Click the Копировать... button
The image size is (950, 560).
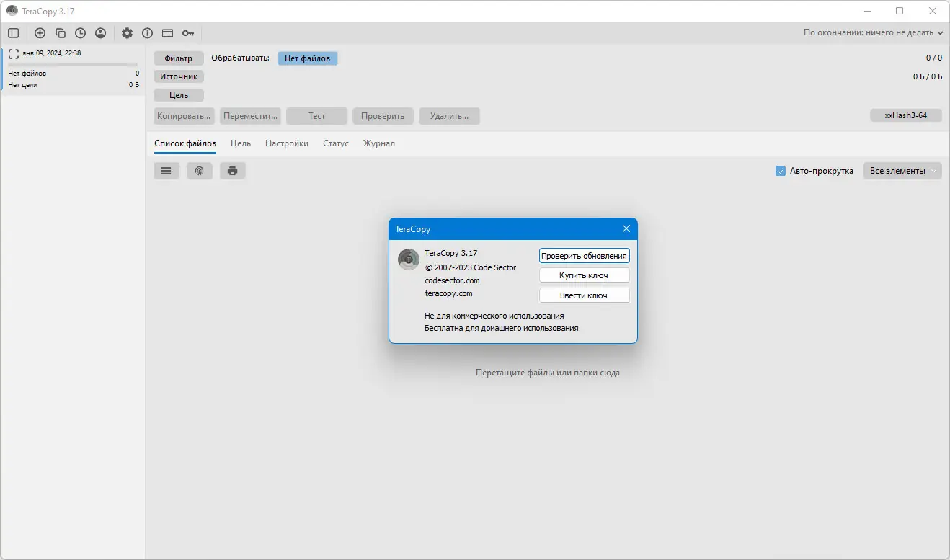(x=185, y=116)
